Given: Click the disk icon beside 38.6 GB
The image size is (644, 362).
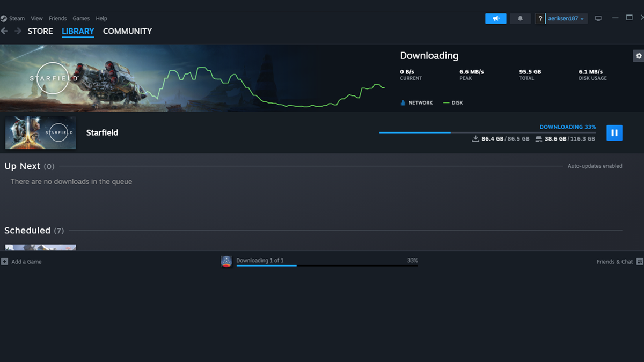Looking at the screenshot, I should (538, 138).
